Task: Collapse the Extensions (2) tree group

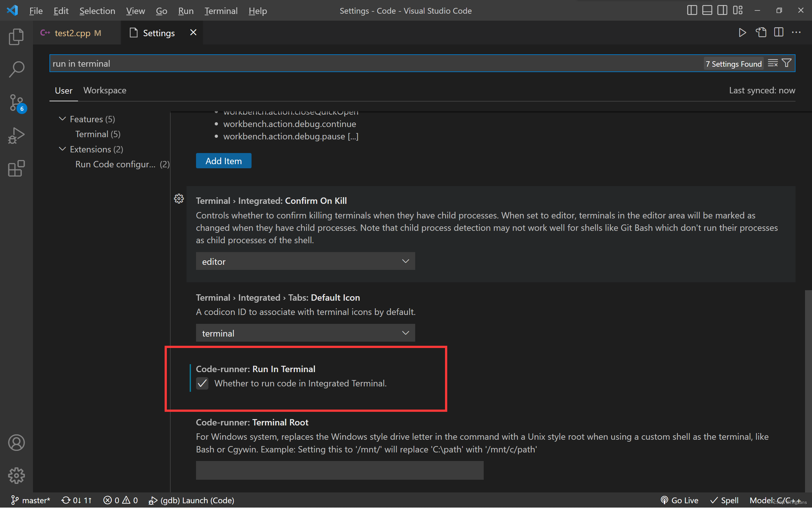Action: click(62, 149)
